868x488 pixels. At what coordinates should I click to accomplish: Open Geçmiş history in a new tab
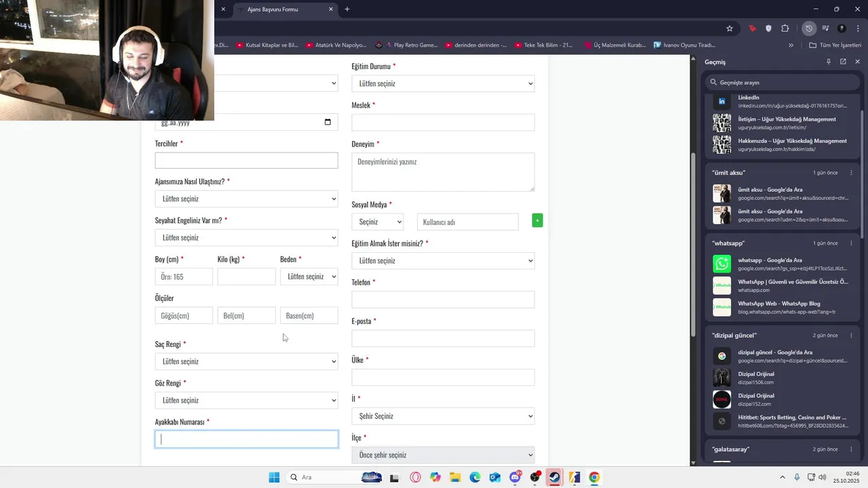coord(843,62)
